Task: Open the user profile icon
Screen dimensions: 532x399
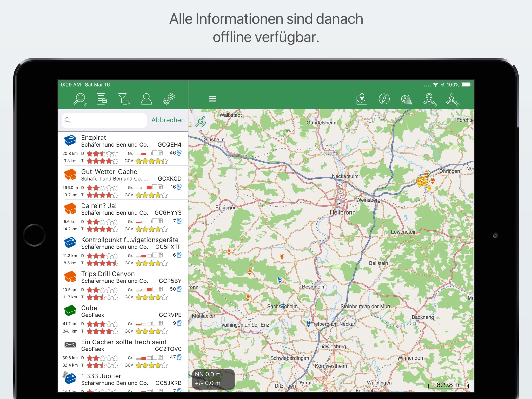Action: coord(146,99)
